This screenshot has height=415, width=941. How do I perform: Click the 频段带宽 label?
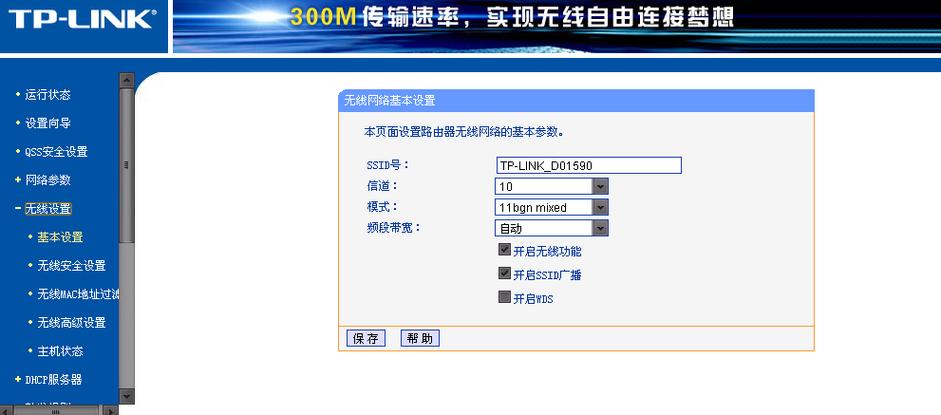point(394,228)
